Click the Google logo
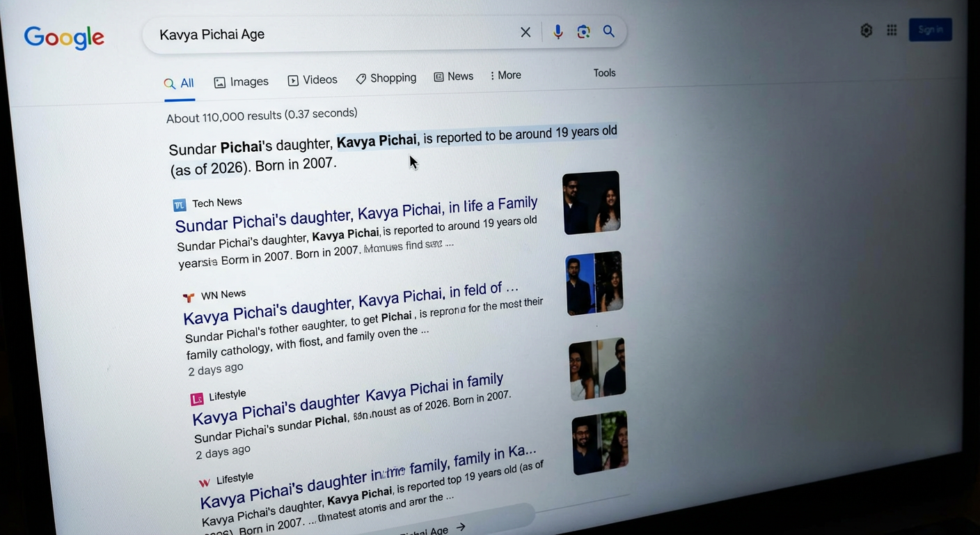 tap(64, 38)
